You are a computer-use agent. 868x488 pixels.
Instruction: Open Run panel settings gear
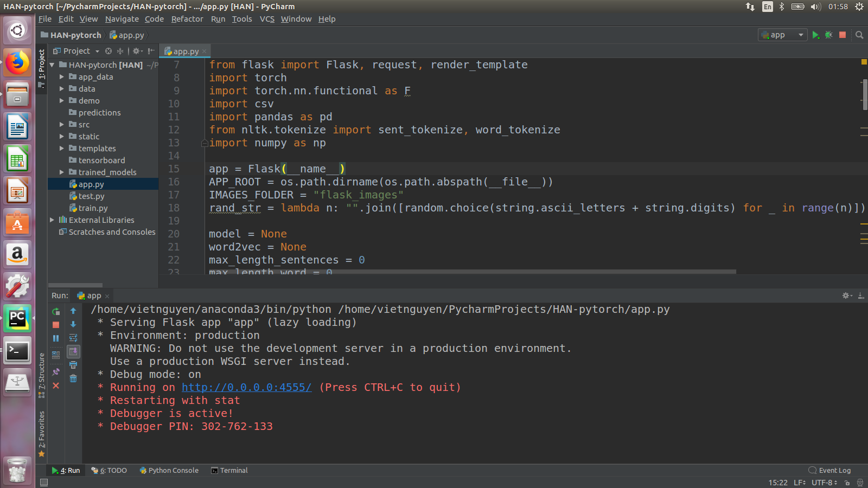[x=846, y=296]
